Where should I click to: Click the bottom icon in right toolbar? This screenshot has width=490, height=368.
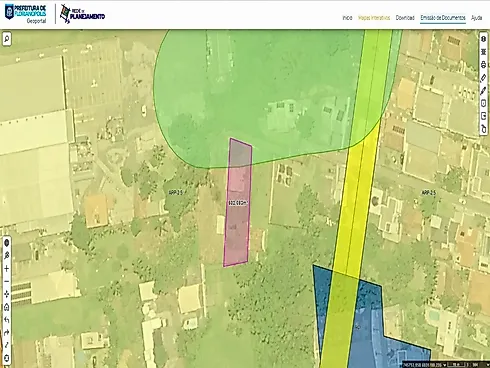[x=484, y=129]
